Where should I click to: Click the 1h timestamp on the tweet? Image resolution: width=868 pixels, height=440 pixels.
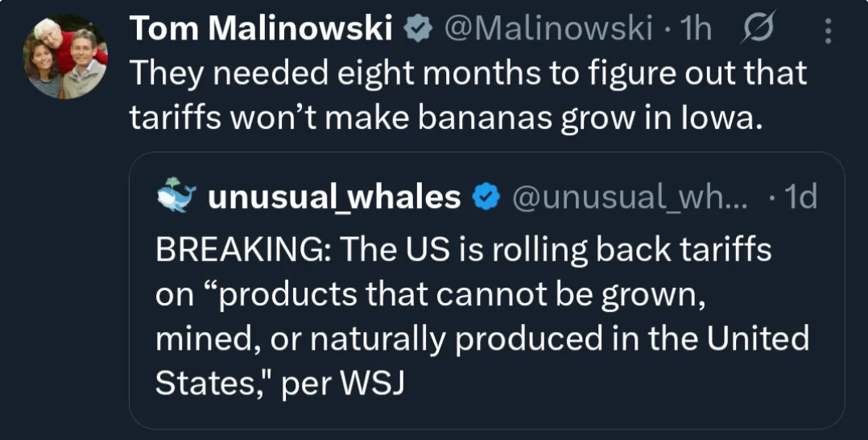[696, 30]
